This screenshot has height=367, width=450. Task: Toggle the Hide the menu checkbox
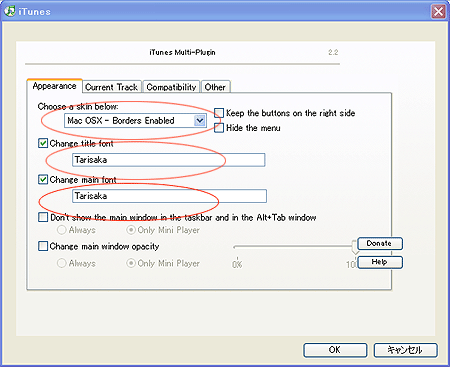point(219,128)
